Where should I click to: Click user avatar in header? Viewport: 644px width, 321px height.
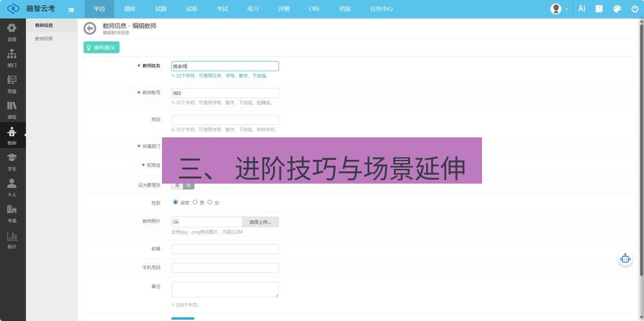click(556, 8)
